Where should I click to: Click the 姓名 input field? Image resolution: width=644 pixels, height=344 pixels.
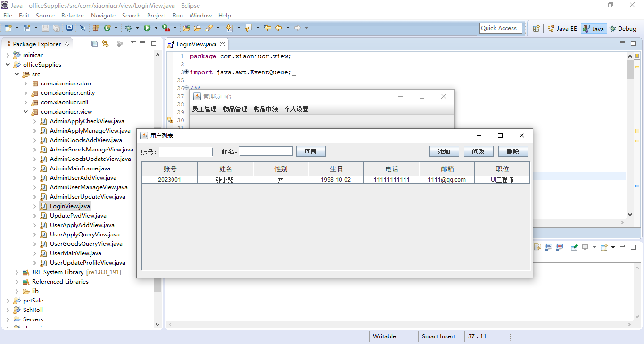tap(266, 151)
